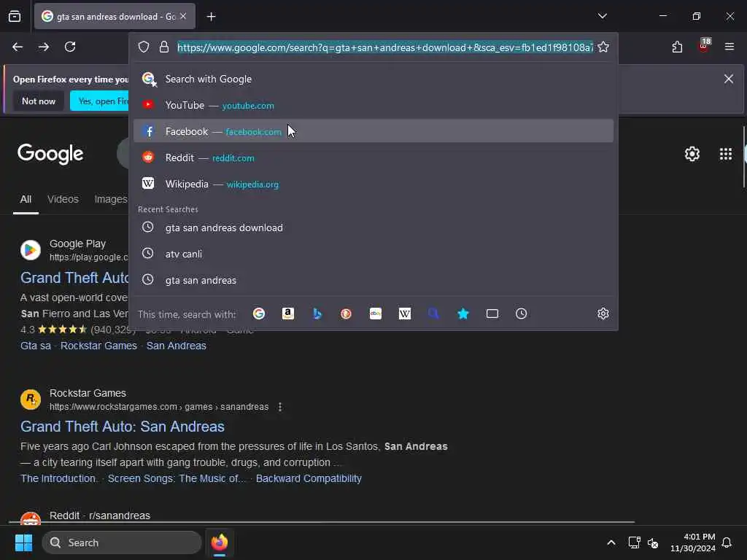Viewport: 747px width, 560px height.
Task: Close the gta san andreas download tab
Action: (x=183, y=16)
